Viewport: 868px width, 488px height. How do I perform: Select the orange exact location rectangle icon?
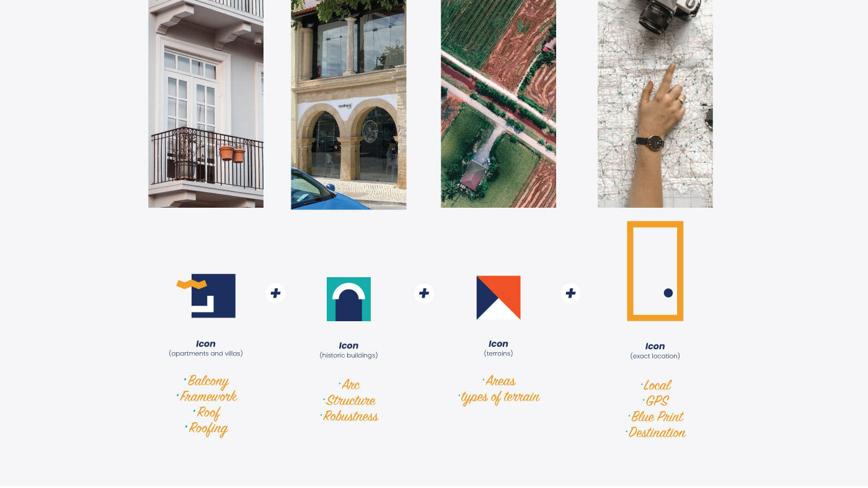[655, 271]
